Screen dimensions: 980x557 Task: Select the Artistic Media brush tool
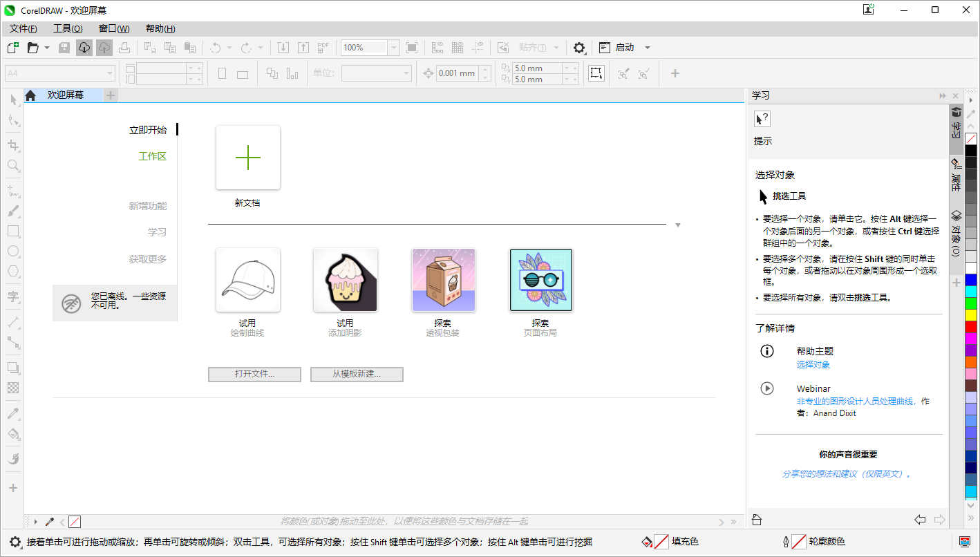13,211
